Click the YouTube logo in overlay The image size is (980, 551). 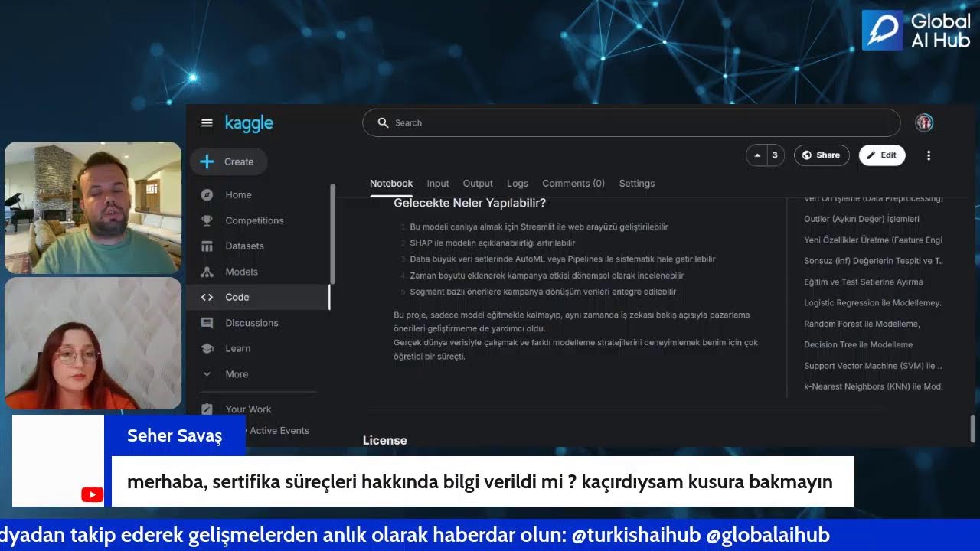click(92, 495)
